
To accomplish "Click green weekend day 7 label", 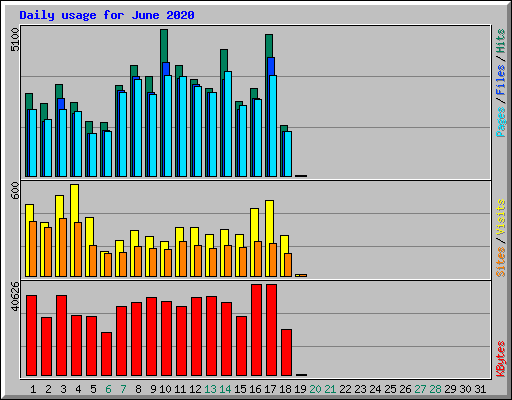I will pyautogui.click(x=123, y=389).
